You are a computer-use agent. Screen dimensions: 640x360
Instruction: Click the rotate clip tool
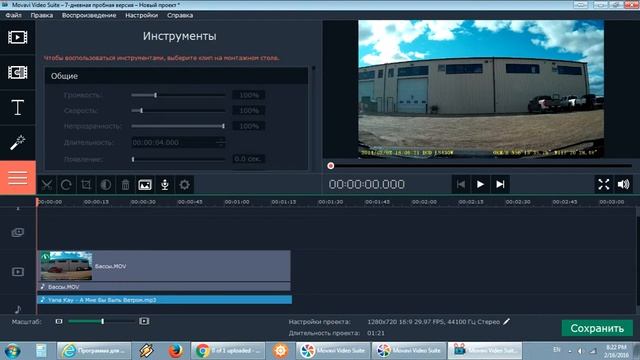click(66, 184)
